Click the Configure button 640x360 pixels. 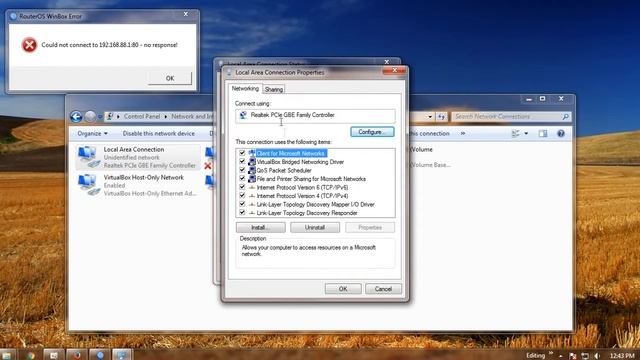(372, 132)
